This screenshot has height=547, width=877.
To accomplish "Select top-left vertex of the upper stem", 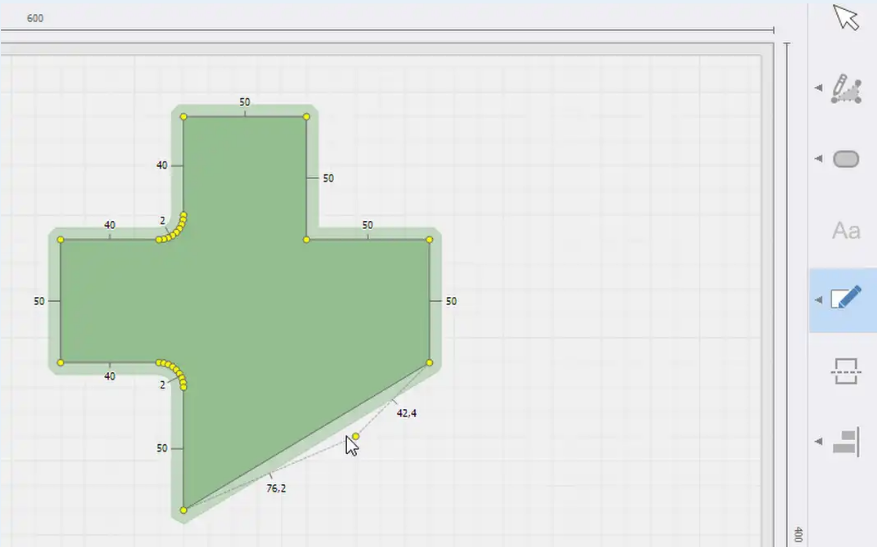I will pos(183,117).
